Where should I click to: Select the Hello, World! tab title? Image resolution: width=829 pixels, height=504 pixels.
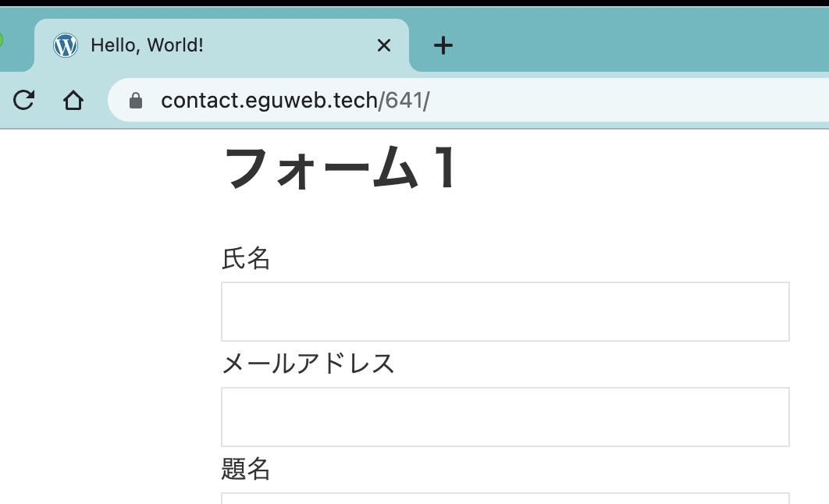point(147,45)
